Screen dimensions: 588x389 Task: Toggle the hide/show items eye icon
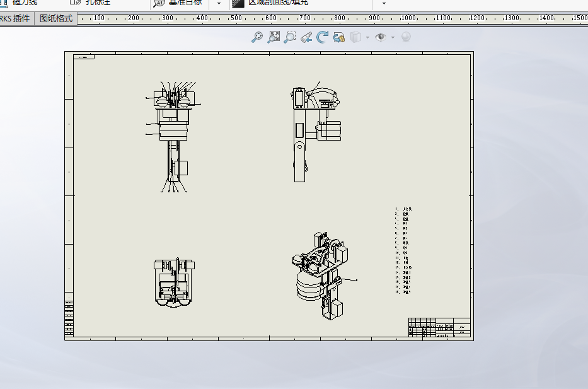pyautogui.click(x=380, y=37)
